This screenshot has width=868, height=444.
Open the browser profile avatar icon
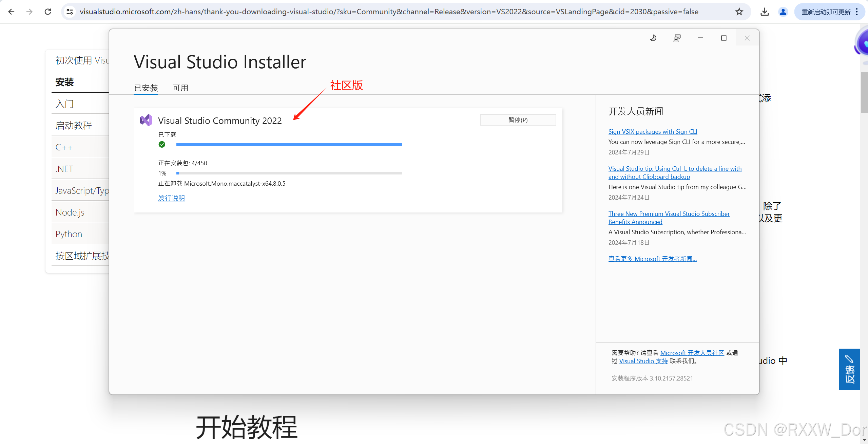coord(783,12)
